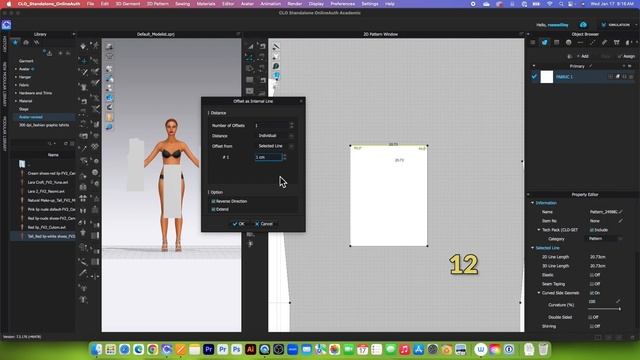The height and width of the screenshot is (360, 640).
Task: Select the Button tab icon in Object Browser
Action: tap(569, 42)
